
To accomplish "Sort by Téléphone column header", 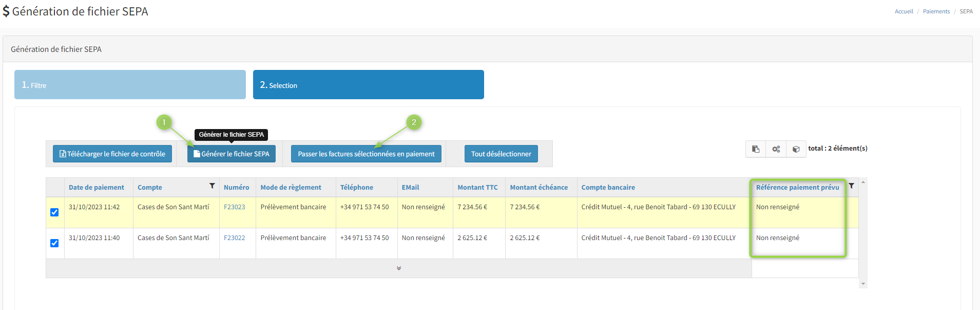I will (x=357, y=187).
